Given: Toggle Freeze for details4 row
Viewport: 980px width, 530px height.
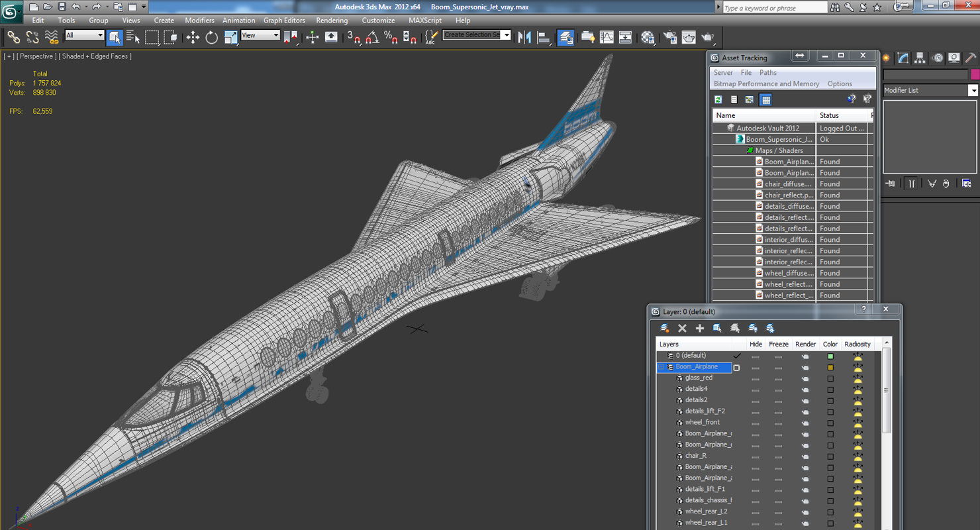Looking at the screenshot, I should (779, 390).
